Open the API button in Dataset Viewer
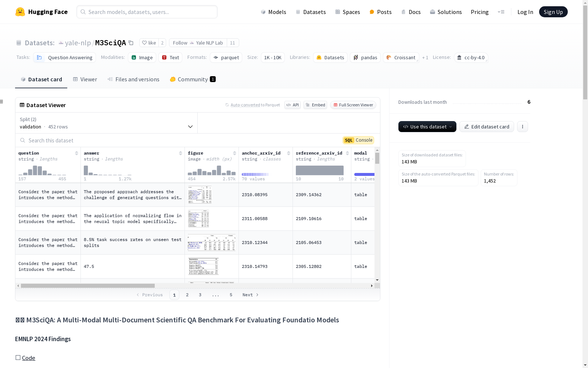This screenshot has width=588, height=368. coord(292,105)
